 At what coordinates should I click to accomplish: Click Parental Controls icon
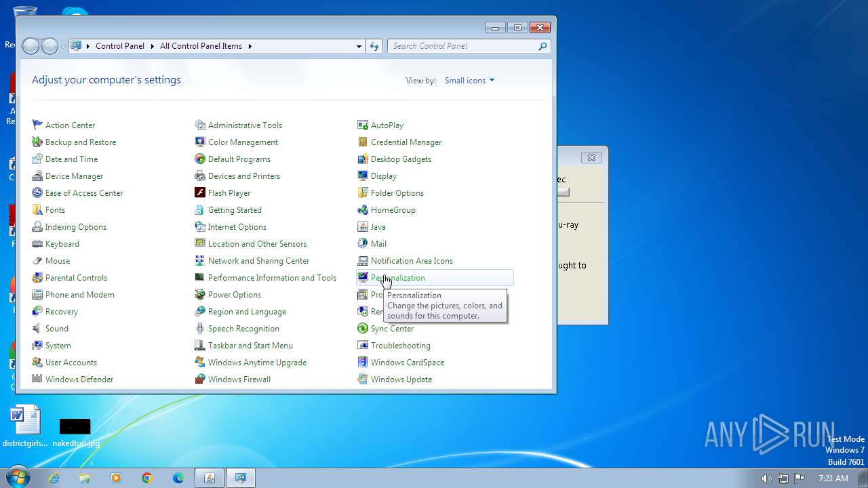pos(37,277)
